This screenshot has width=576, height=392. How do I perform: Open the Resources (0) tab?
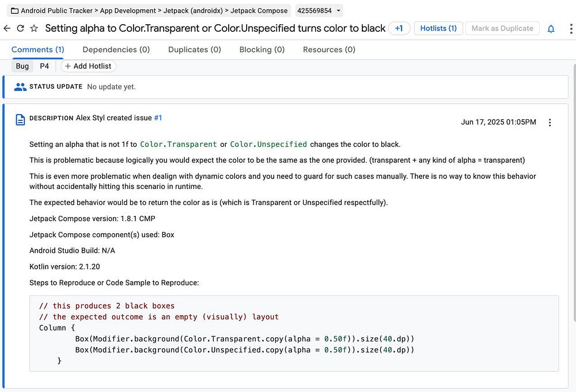[329, 50]
